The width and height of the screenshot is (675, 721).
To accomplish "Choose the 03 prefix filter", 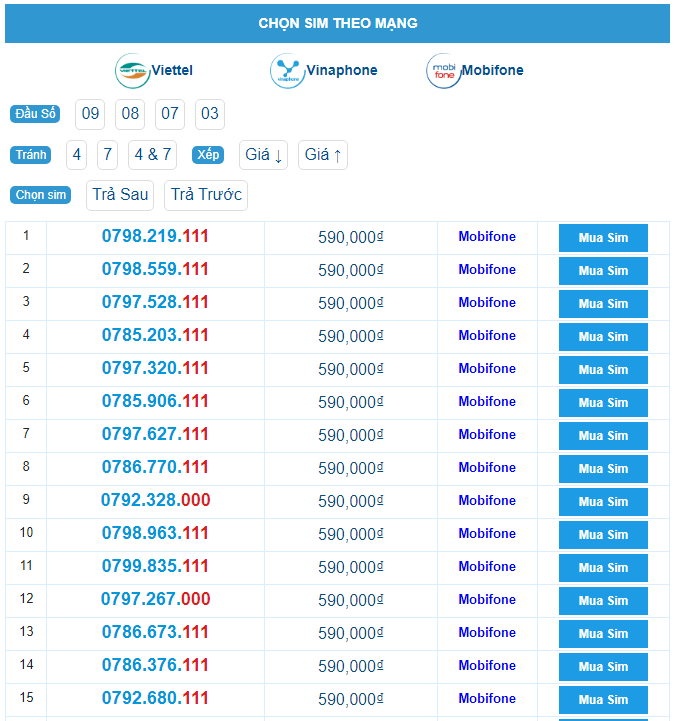I will tap(209, 114).
